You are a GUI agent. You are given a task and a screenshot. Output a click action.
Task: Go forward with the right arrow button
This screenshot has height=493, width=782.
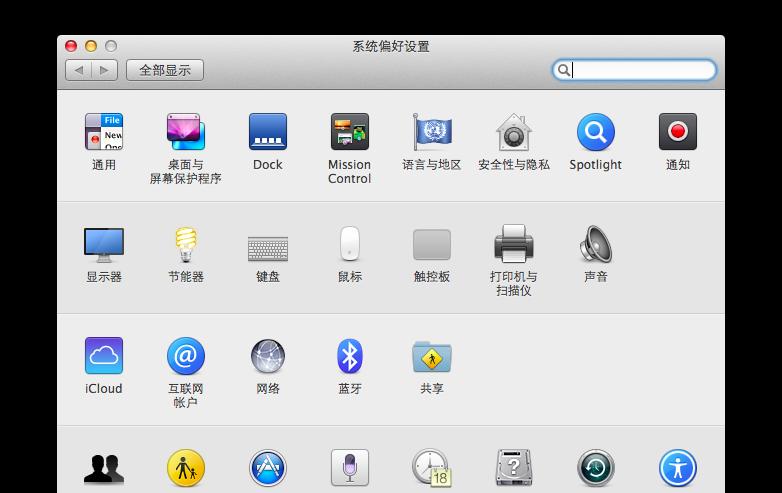pyautogui.click(x=105, y=70)
